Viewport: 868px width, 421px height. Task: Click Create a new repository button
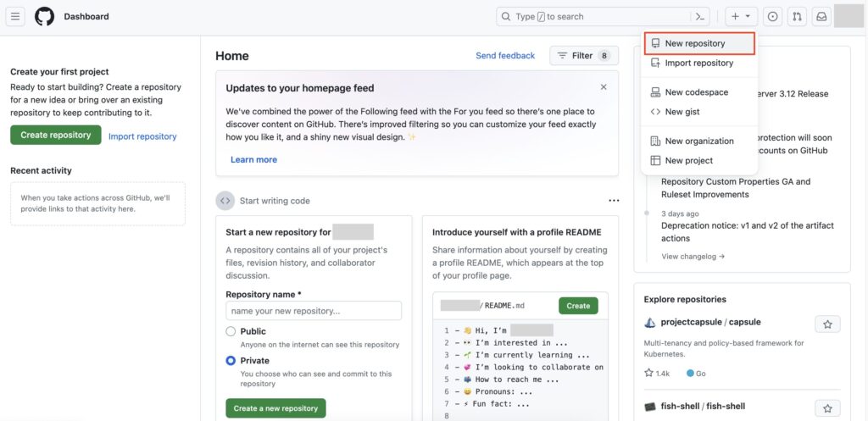(275, 408)
